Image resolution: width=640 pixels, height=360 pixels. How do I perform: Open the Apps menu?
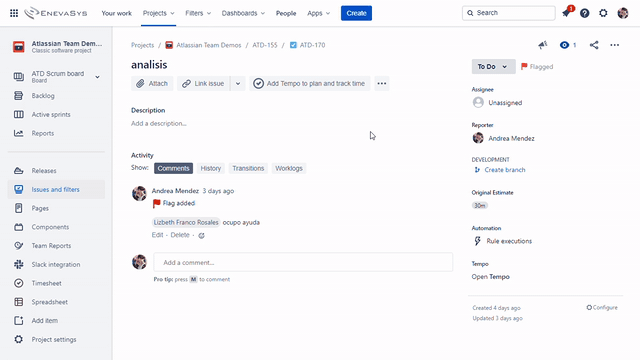coord(318,13)
